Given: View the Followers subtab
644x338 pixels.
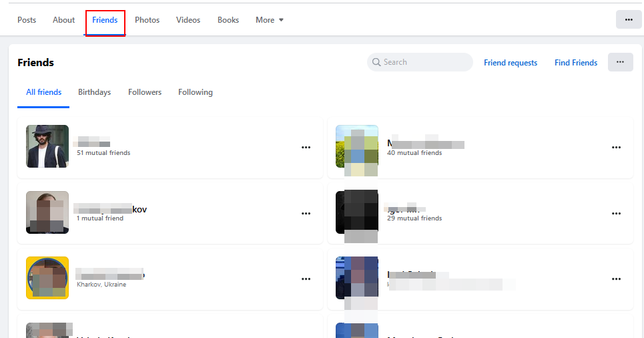Looking at the screenshot, I should [x=145, y=92].
